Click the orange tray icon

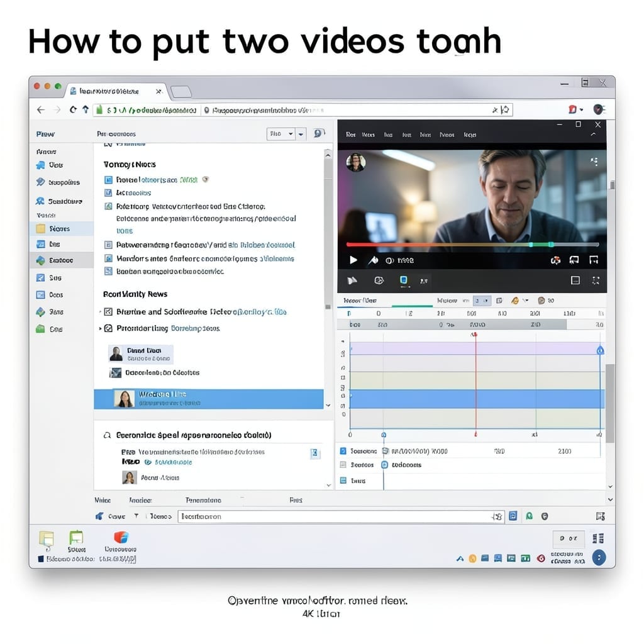473,558
